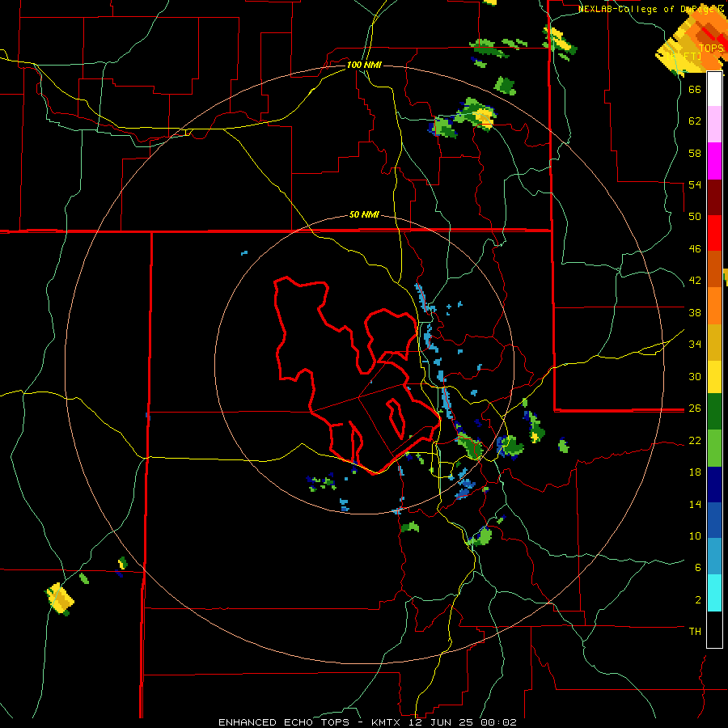728x728 pixels.
Task: Click the KMTX 12 JUN 25 00:02 timestamp
Action: (444, 722)
